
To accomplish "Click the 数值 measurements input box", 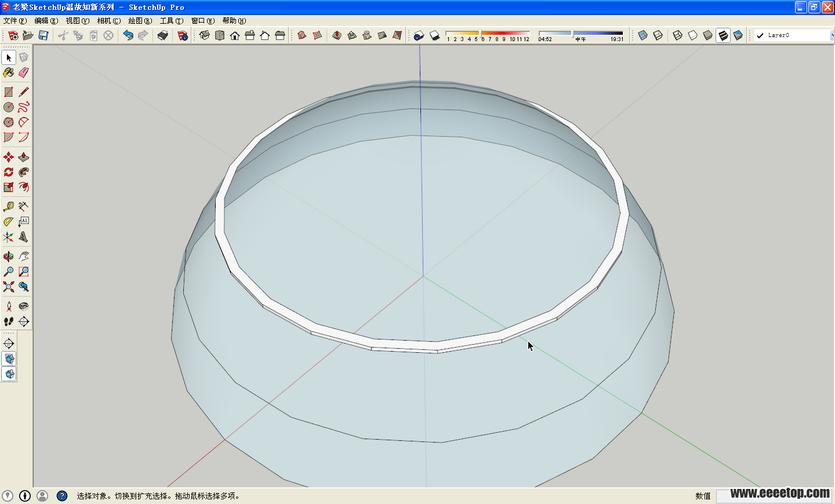I will [774, 496].
